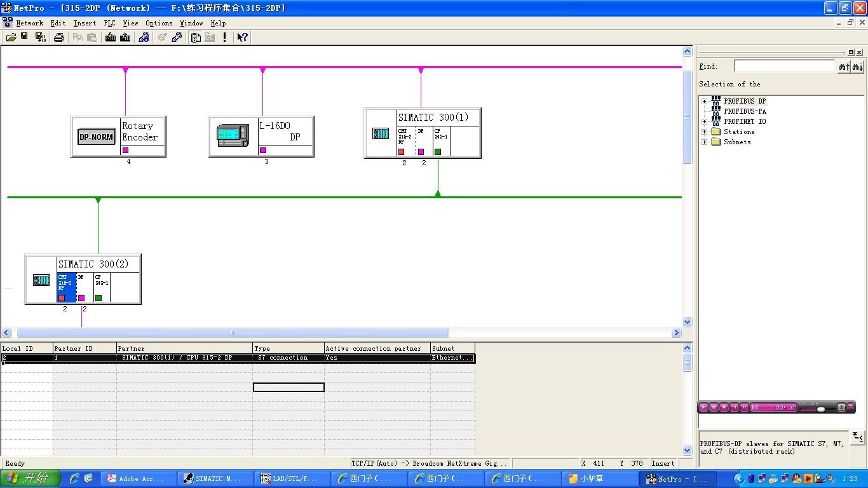This screenshot has width=868, height=488.
Task: Open the Network menu
Action: (30, 23)
